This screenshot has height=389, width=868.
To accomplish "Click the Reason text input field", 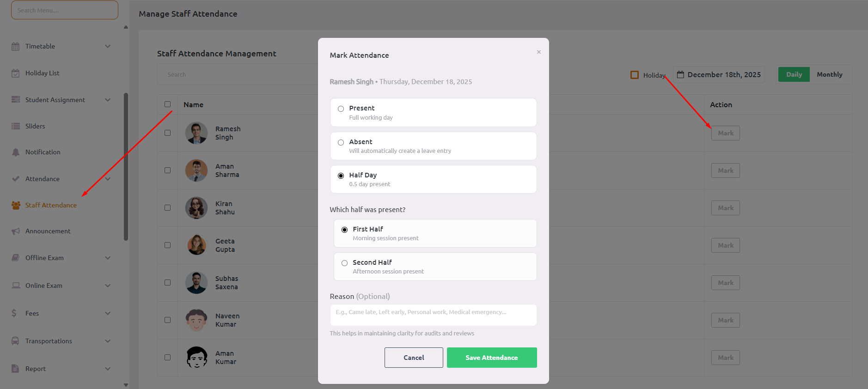I will pos(433,315).
